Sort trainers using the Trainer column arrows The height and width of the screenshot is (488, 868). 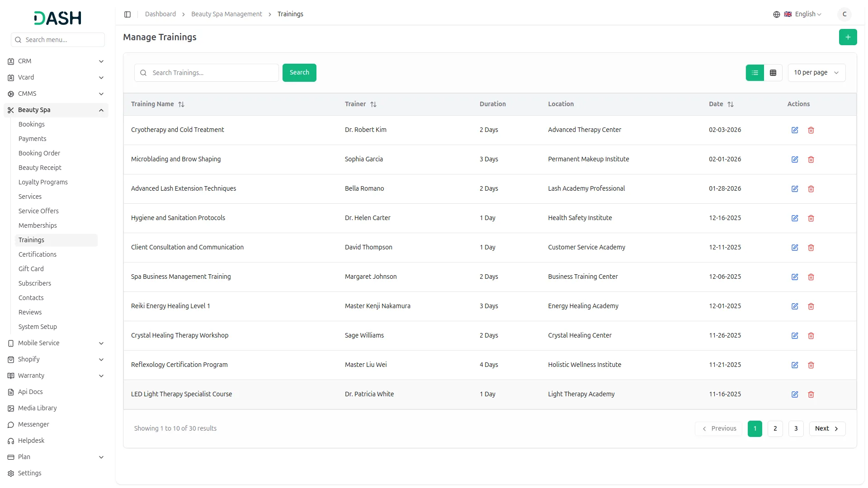pyautogui.click(x=373, y=104)
